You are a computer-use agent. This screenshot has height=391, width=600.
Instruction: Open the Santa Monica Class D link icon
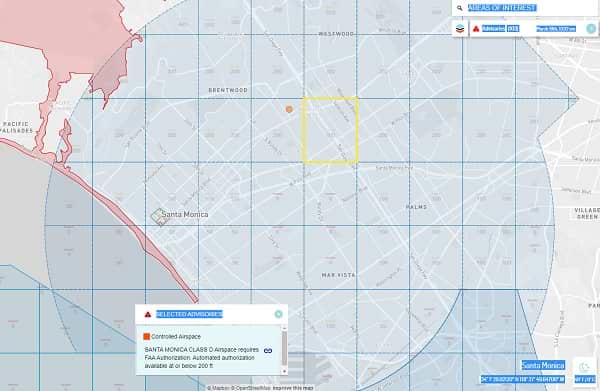point(268,350)
